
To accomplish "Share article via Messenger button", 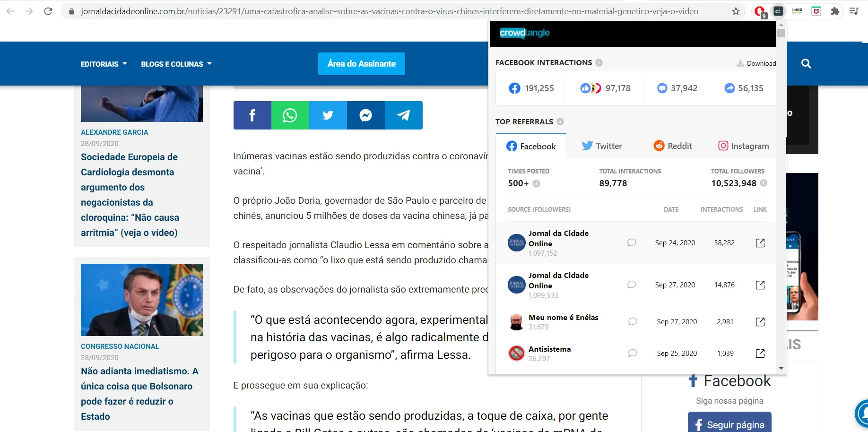I will (x=366, y=115).
